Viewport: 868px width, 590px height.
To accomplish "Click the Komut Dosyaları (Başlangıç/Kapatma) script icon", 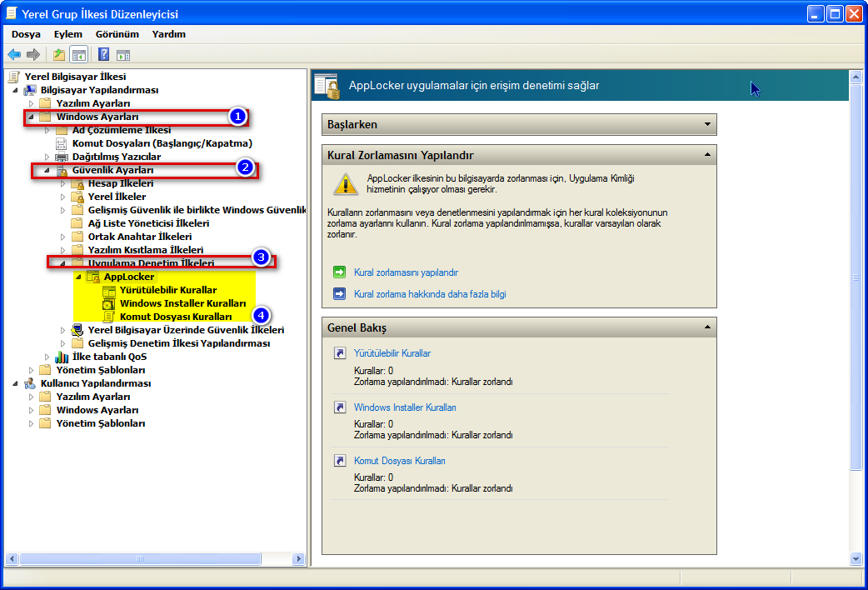I will pyautogui.click(x=62, y=143).
